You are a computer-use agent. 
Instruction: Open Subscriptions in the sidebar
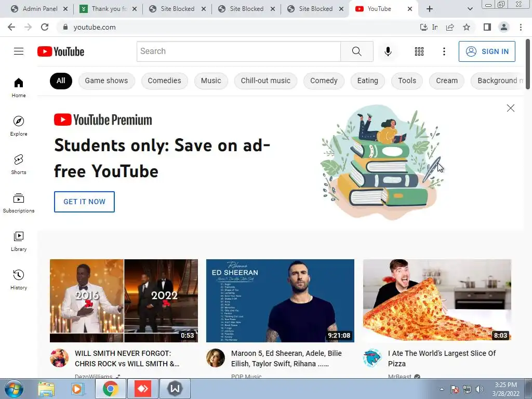tap(19, 203)
